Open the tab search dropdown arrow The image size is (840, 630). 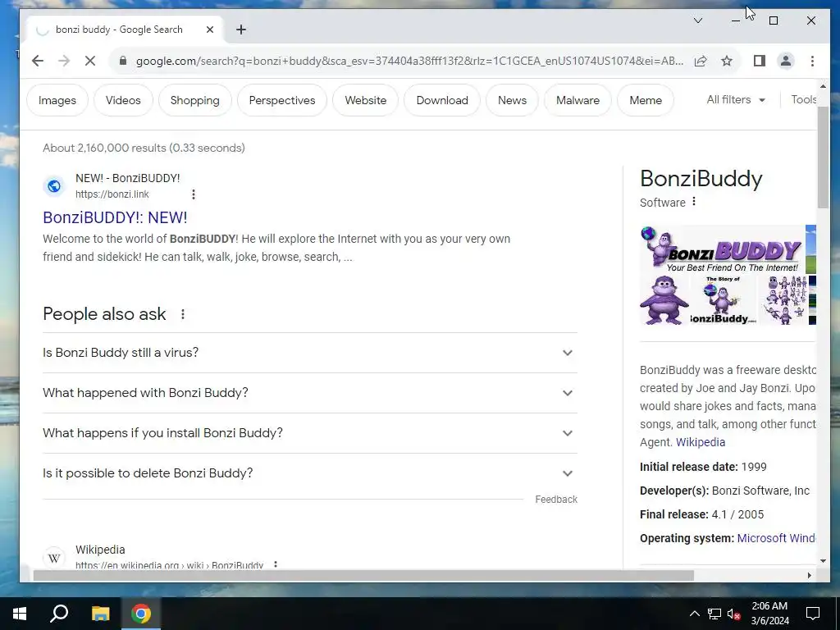click(698, 21)
